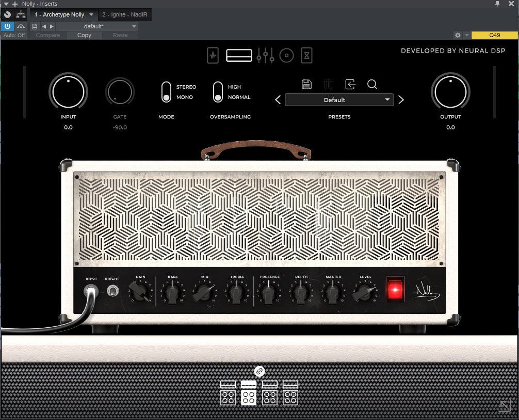Click the amp Input jack
Viewport: 519px width, 420px height.
tap(91, 291)
